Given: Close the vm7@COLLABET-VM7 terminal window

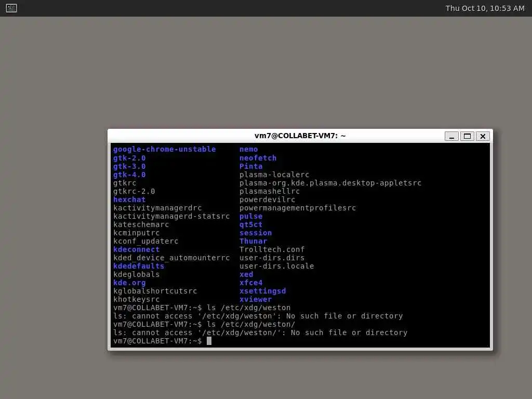Looking at the screenshot, I should click(483, 136).
